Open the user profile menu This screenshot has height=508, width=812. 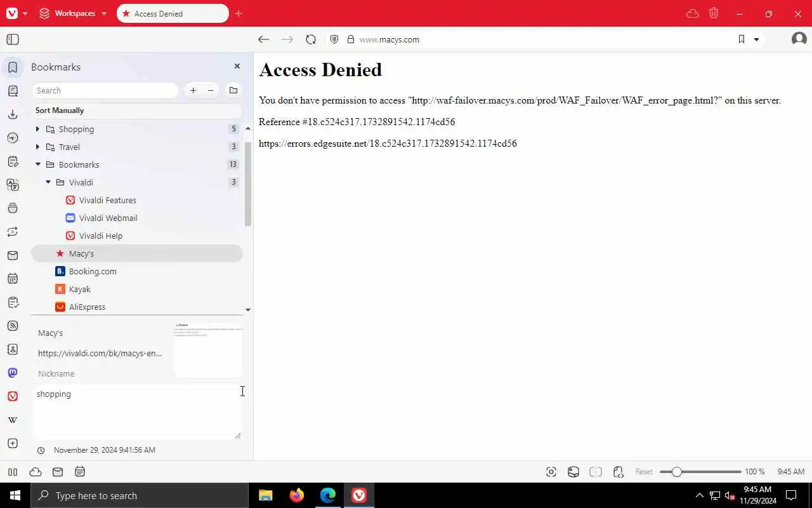coord(799,39)
